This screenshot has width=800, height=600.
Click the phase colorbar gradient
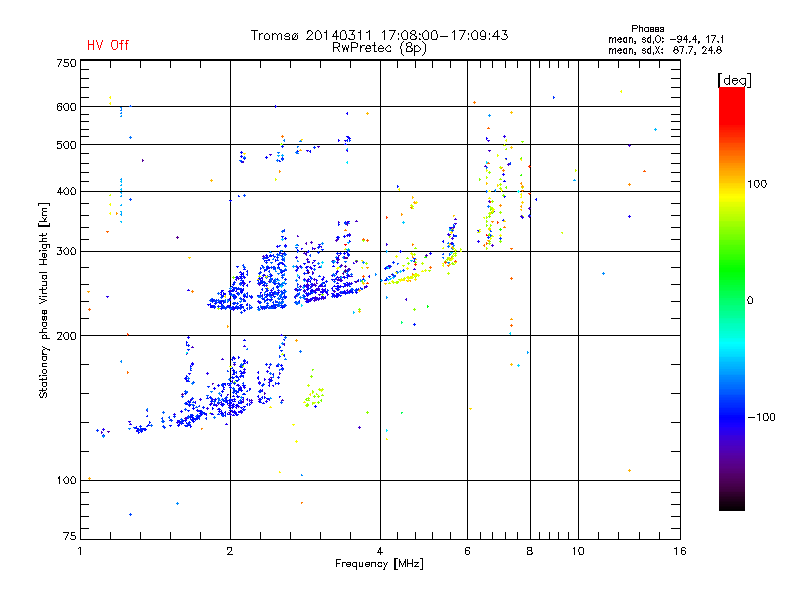732,298
